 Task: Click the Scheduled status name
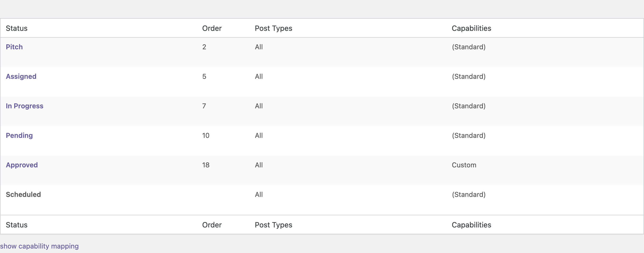coord(23,194)
